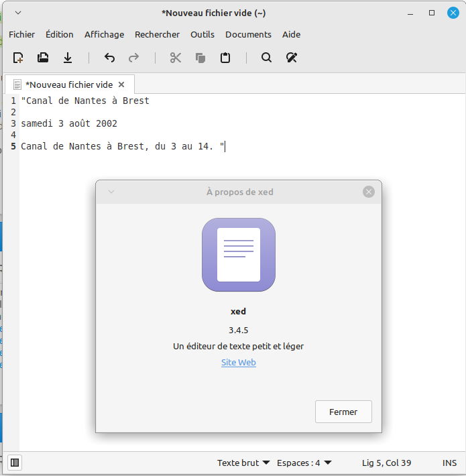466x476 pixels.
Task: Open the Aide menu
Action: (x=292, y=35)
